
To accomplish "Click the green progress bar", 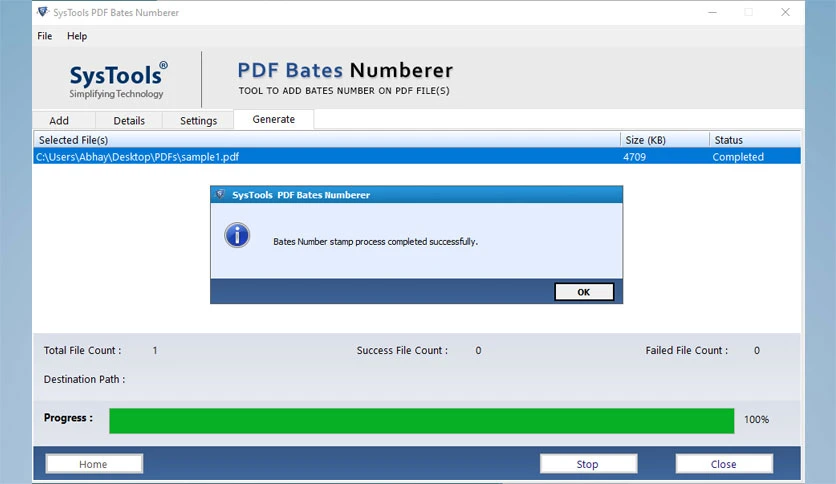I will pyautogui.click(x=421, y=421).
